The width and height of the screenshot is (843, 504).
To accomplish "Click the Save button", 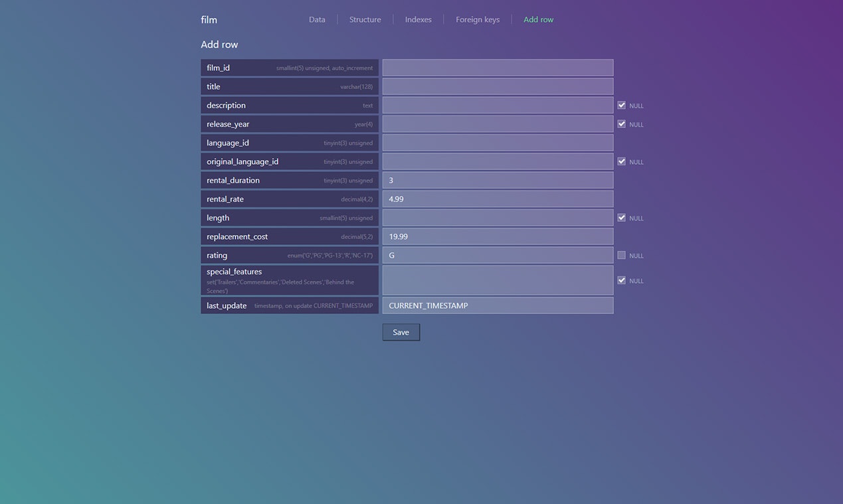I will pos(401,332).
